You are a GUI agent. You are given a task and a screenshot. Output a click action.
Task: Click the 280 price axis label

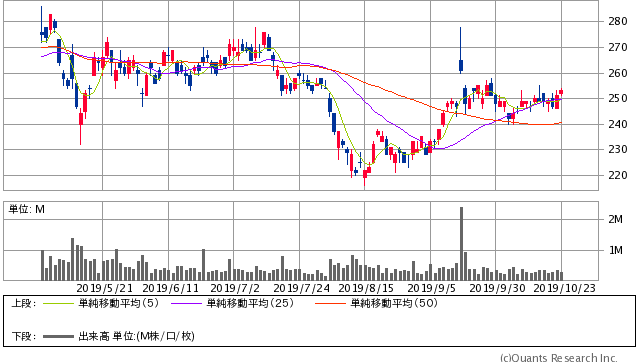tap(618, 21)
